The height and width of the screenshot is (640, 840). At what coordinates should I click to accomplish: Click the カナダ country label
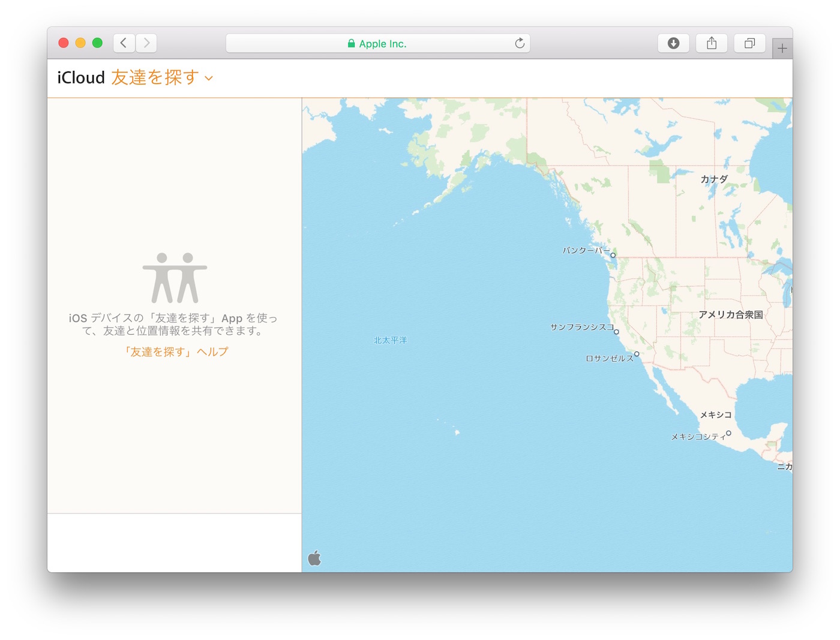714,179
